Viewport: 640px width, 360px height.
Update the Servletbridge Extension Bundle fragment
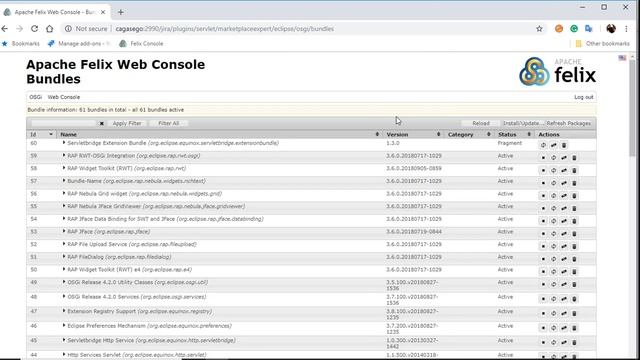(x=553, y=145)
